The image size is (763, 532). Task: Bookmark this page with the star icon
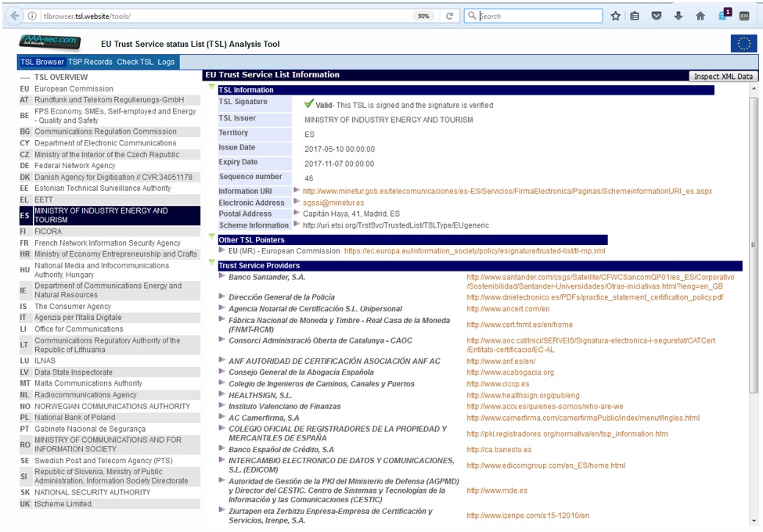616,16
